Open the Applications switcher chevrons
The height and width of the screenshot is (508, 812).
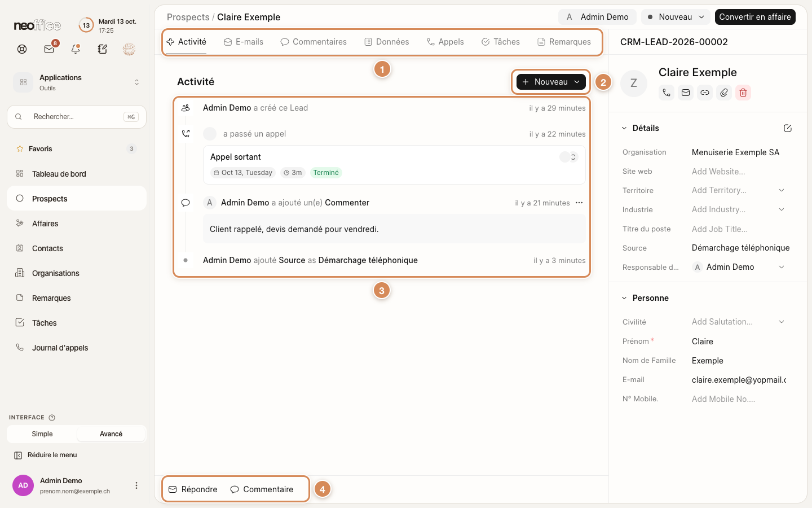(x=136, y=82)
